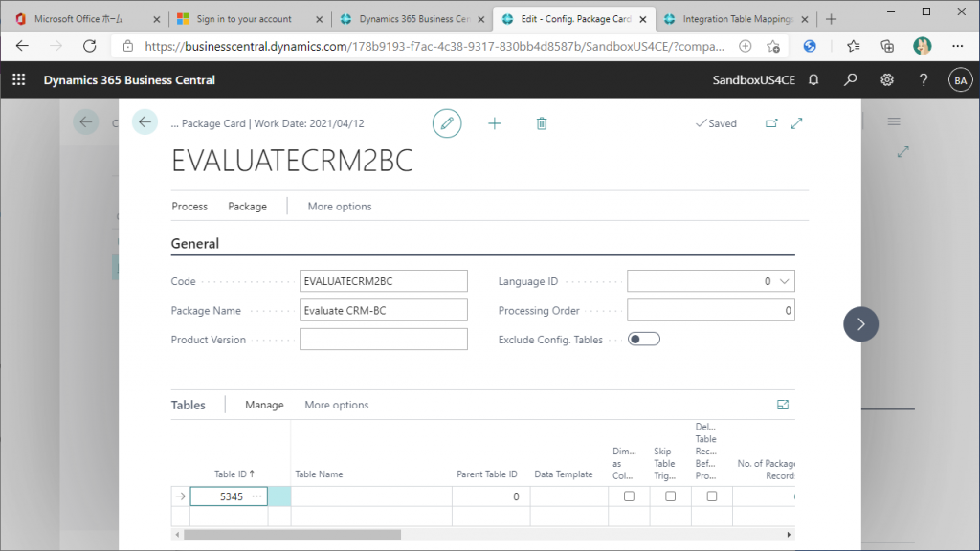
Task: Switch to the Sign in to your account tab
Action: pos(250,19)
